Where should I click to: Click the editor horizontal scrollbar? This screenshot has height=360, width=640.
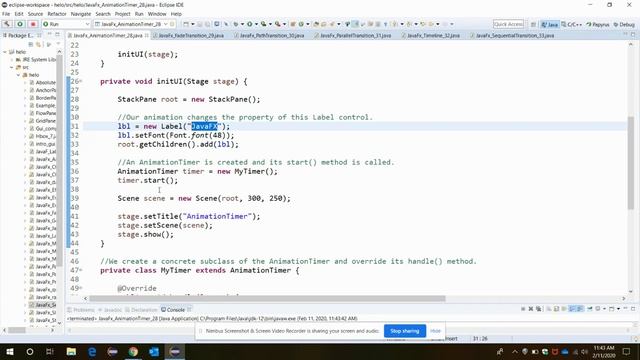pyautogui.click(x=267, y=298)
